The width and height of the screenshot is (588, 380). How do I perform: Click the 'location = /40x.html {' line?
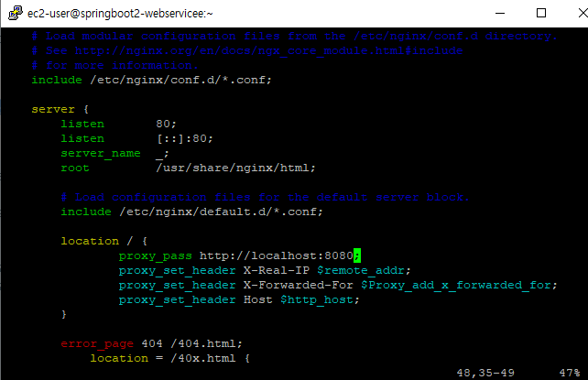point(169,358)
